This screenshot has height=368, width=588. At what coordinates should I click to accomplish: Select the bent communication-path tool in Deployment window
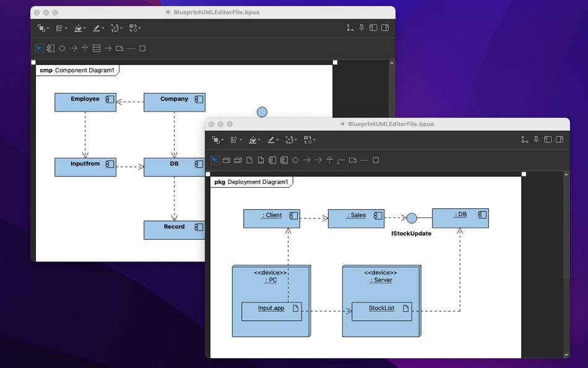pyautogui.click(x=341, y=160)
